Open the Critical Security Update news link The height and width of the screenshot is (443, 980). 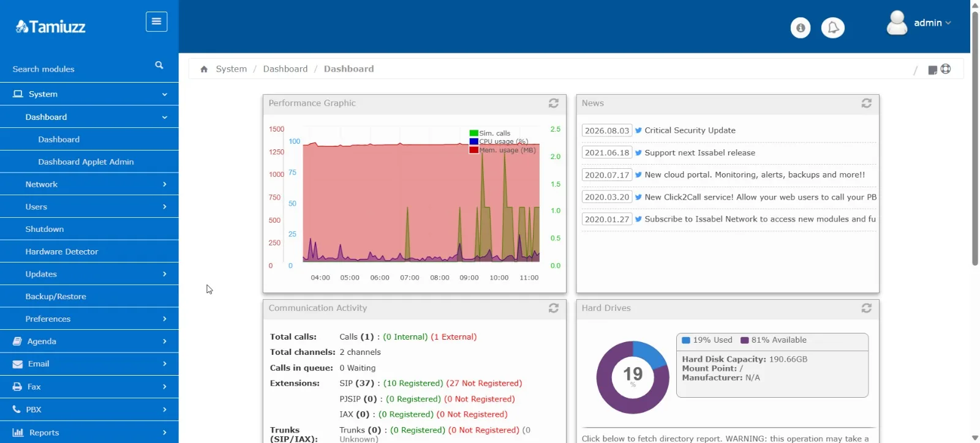(690, 130)
